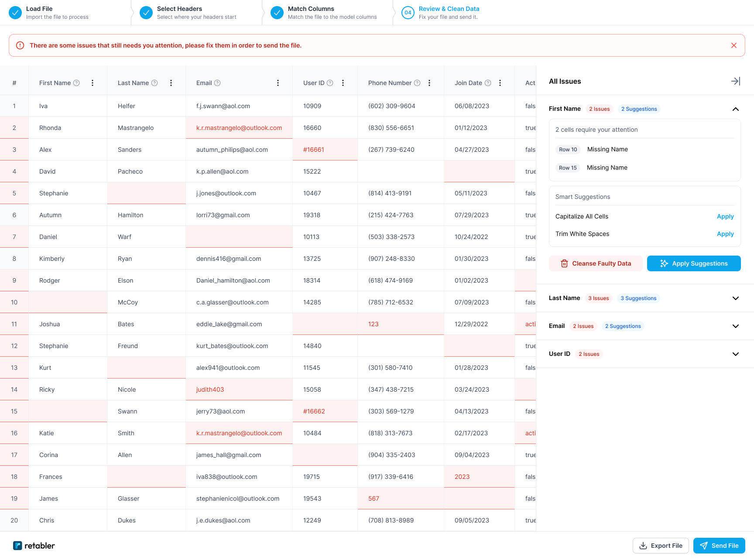Click the Last Name column help icon
Screen dimensions: 754x560
[154, 82]
